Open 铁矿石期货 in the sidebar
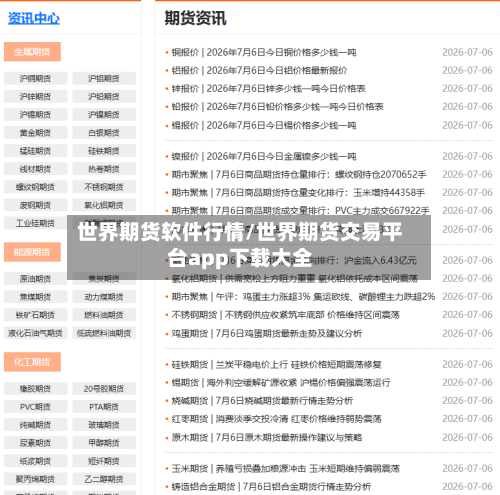 35,314
